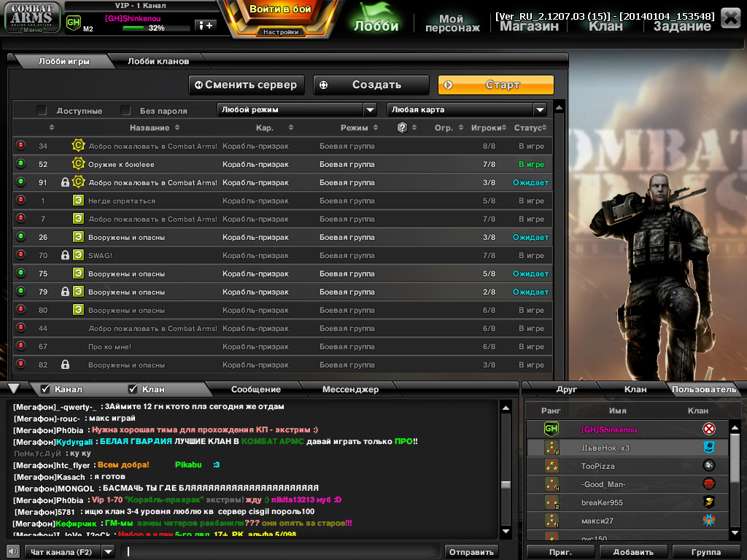Click breaKer955's clan emblem
747x560 pixels.
coord(709,502)
